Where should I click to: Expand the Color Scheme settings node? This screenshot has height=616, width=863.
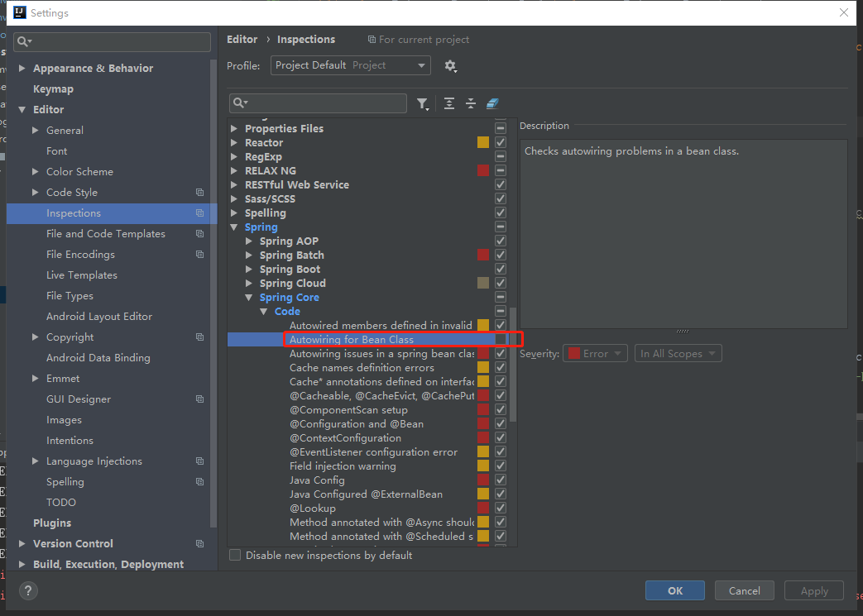tap(36, 172)
